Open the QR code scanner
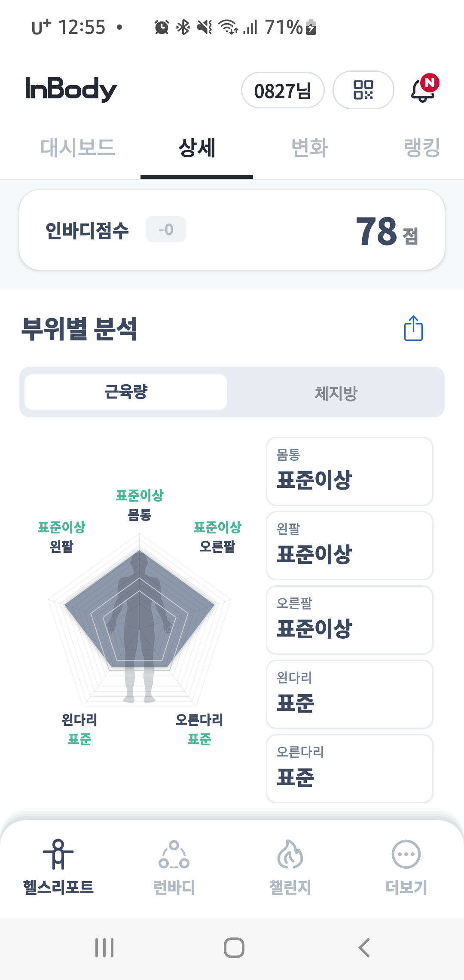Screen dimensions: 464x980 coord(363,90)
